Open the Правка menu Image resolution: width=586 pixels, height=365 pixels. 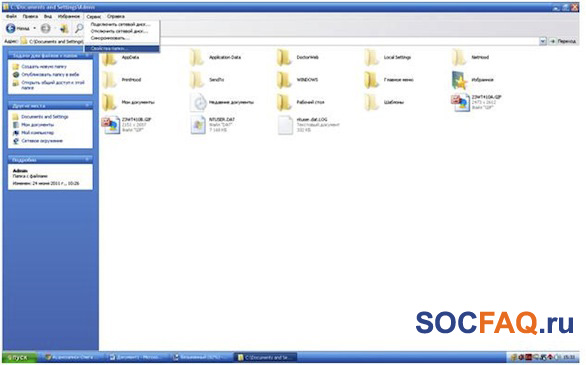point(30,16)
